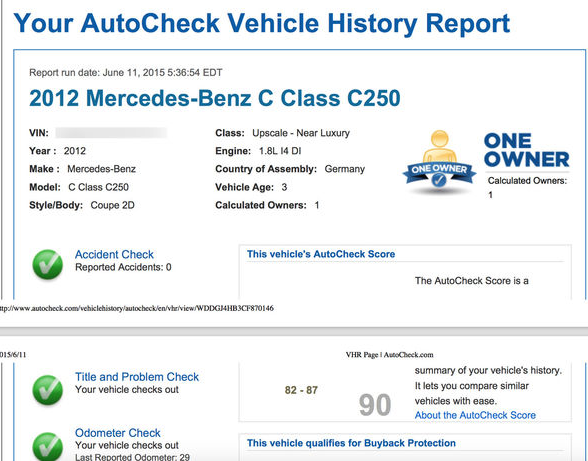This screenshot has width=588, height=461.
Task: Click the ONE OWNER large heading text
Action: pyautogui.click(x=526, y=150)
